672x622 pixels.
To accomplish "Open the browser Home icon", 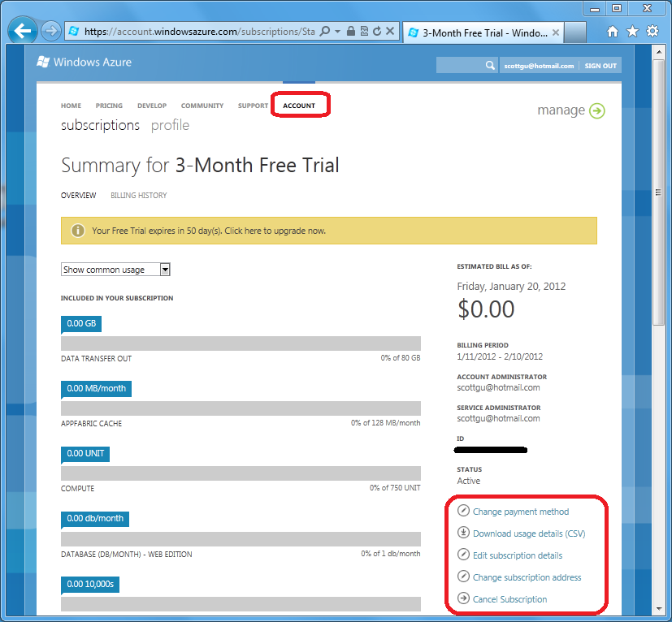I will pos(613,32).
